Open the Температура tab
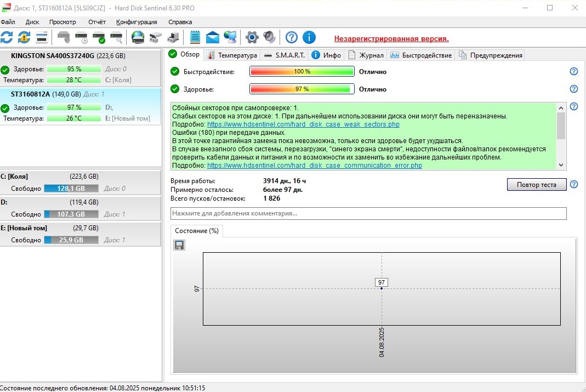 pyautogui.click(x=232, y=55)
